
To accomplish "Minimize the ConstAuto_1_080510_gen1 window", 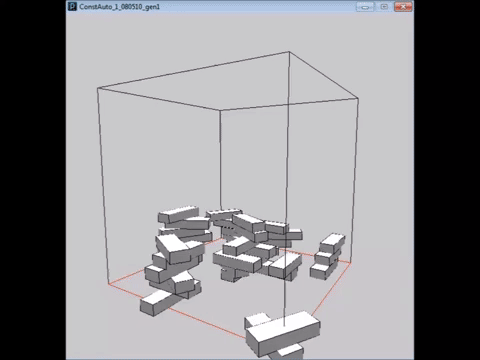I will pos(365,7).
